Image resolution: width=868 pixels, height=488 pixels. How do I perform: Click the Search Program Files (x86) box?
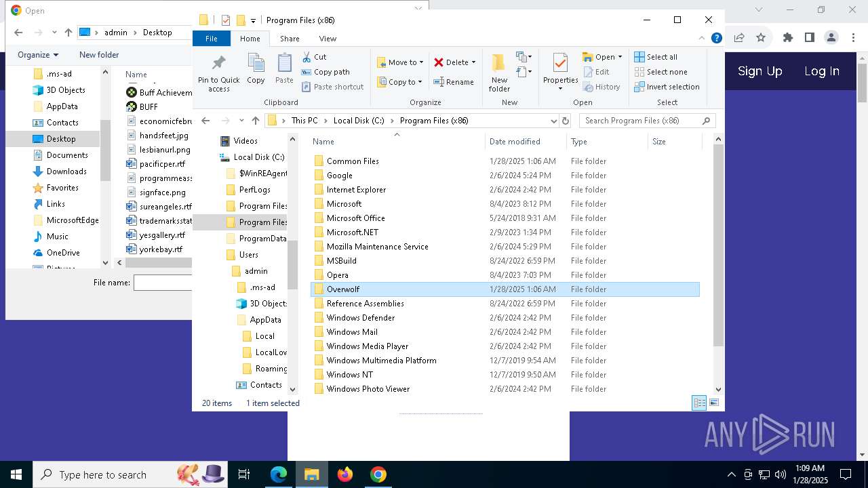pyautogui.click(x=647, y=121)
